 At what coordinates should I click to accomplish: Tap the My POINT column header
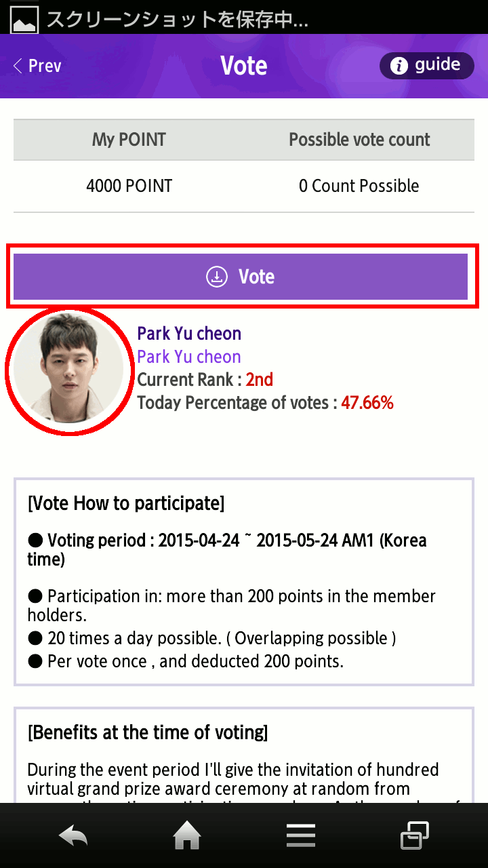click(x=129, y=140)
